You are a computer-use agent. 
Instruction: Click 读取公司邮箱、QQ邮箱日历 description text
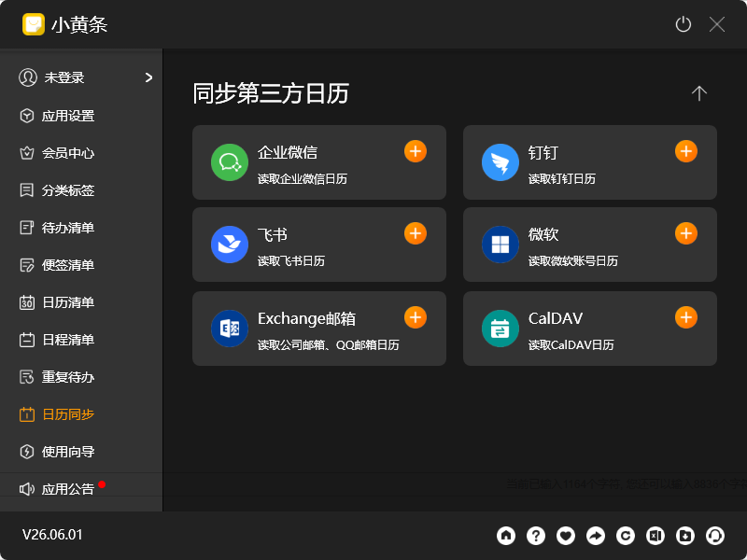click(329, 344)
